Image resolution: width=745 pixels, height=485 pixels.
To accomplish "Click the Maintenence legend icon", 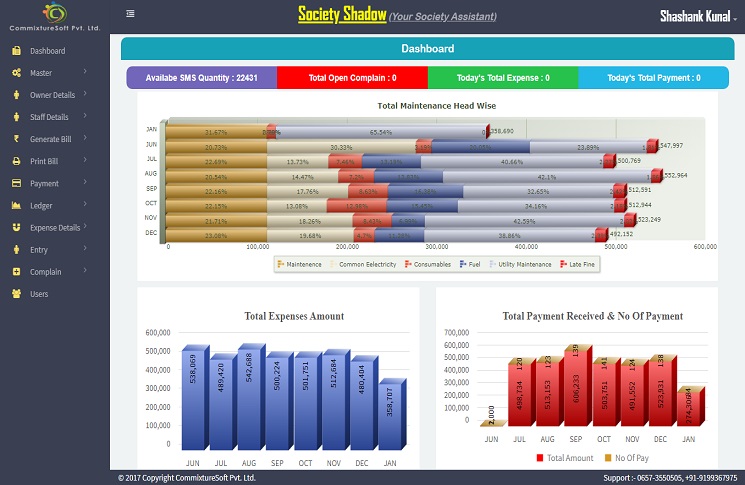I will click(x=280, y=264).
